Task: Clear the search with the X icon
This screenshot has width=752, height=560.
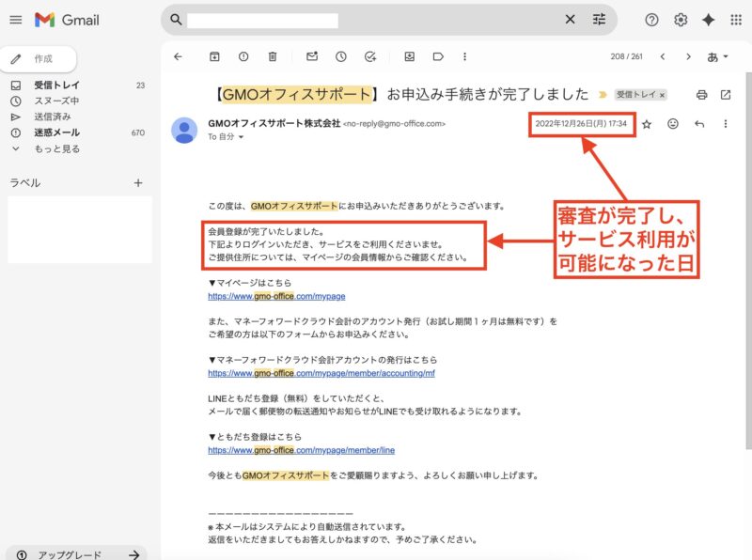Action: pyautogui.click(x=570, y=20)
